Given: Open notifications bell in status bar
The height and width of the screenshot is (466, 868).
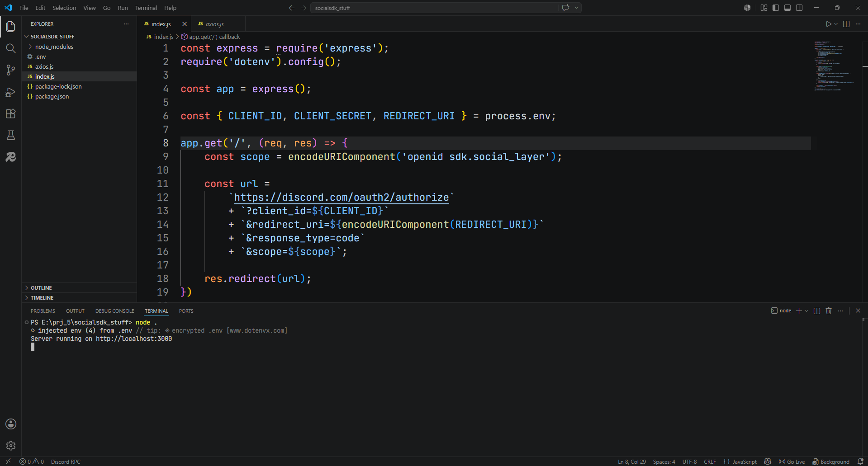Looking at the screenshot, I should 860,461.
